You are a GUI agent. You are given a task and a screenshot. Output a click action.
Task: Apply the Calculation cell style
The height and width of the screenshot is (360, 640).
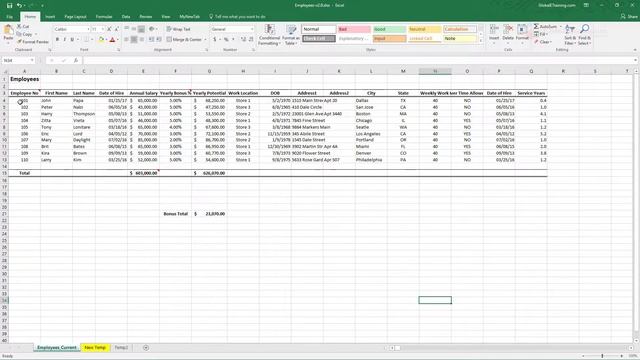(x=460, y=29)
